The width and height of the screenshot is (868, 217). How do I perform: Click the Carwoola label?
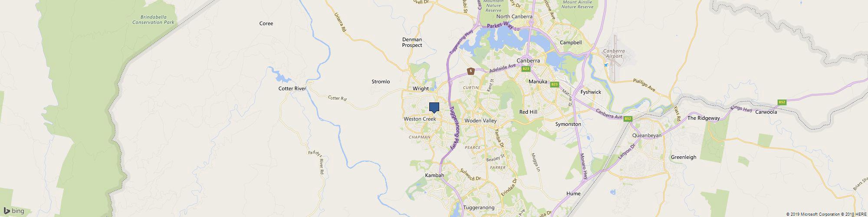[766, 112]
